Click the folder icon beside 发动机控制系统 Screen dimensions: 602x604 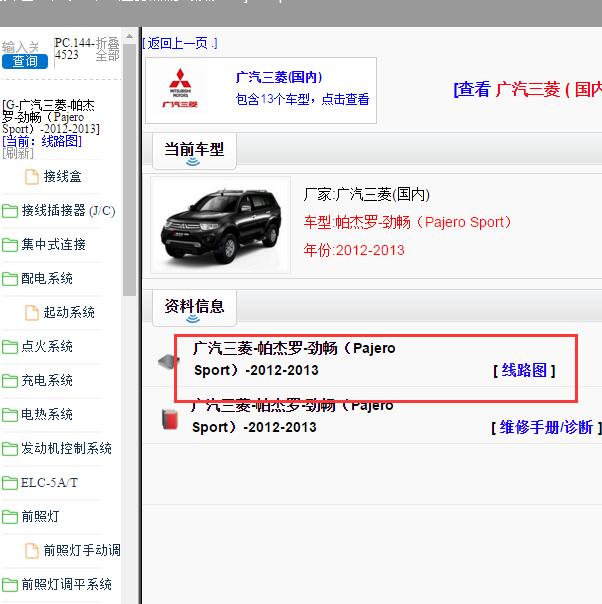tap(10, 449)
